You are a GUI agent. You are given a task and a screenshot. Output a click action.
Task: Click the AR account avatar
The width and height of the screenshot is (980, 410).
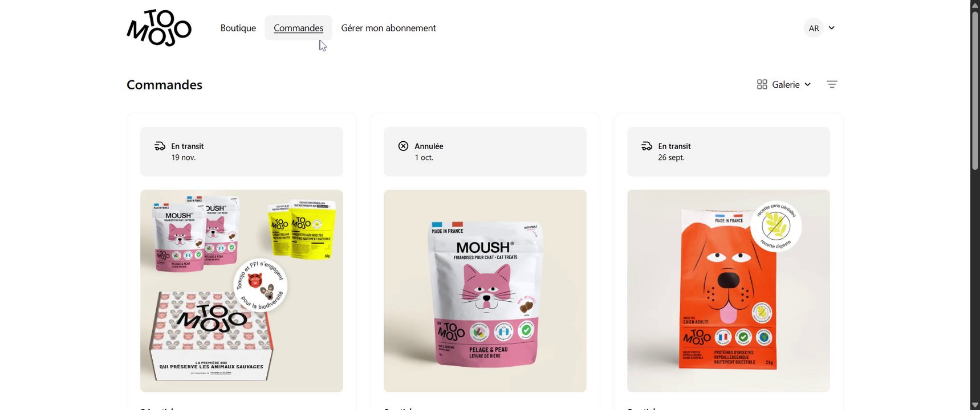point(814,28)
